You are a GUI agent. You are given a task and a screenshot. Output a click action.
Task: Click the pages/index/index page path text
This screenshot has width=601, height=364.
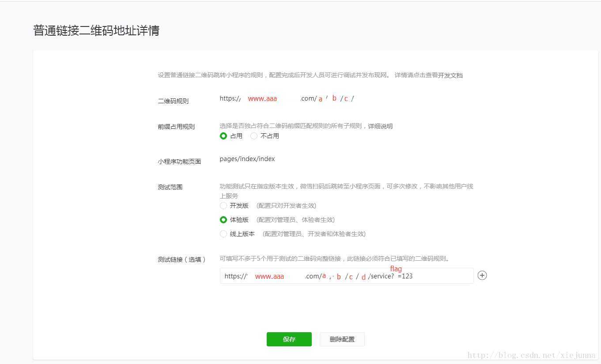[x=247, y=159]
